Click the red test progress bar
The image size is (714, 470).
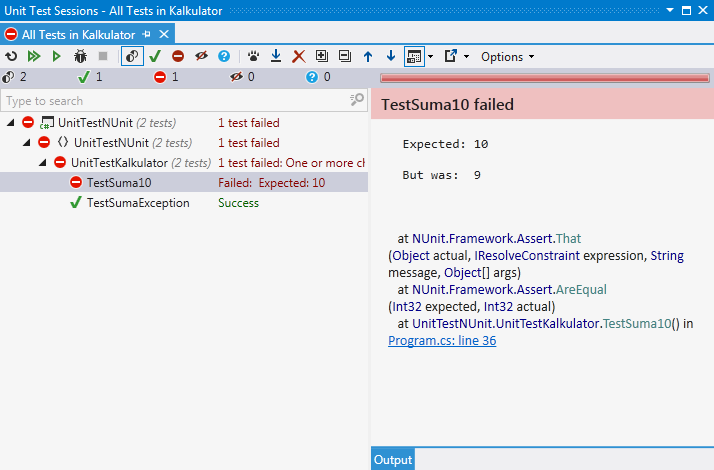coord(543,77)
